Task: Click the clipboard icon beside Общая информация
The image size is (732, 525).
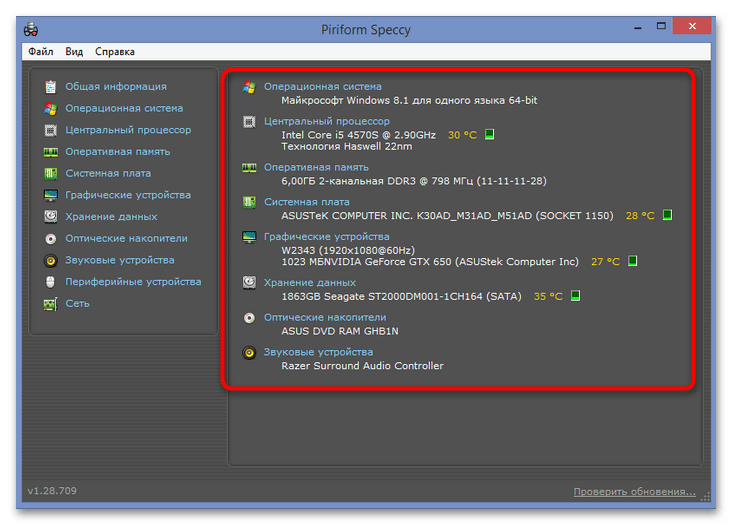Action: point(50,87)
